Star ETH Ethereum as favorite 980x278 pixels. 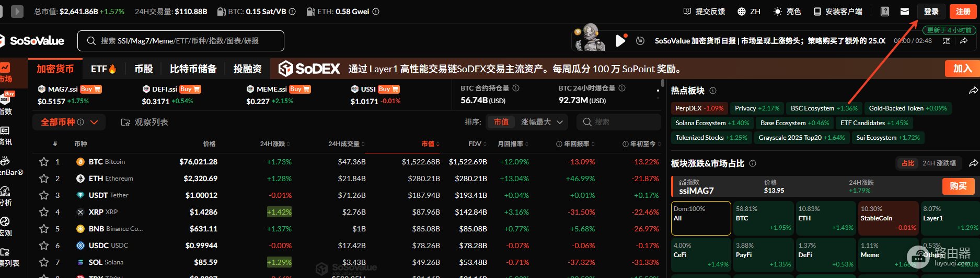coord(44,179)
